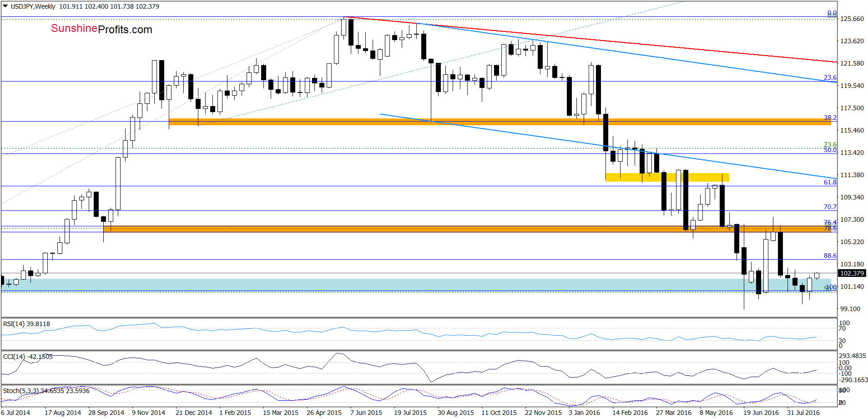Click the 101.140 price axis label
This screenshot has width=868, height=419.
(852, 286)
